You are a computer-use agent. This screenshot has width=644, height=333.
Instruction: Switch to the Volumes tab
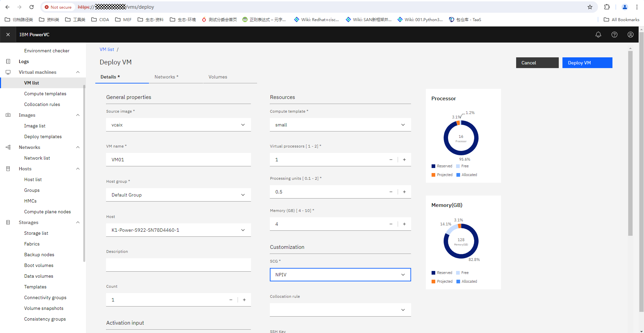(230, 77)
